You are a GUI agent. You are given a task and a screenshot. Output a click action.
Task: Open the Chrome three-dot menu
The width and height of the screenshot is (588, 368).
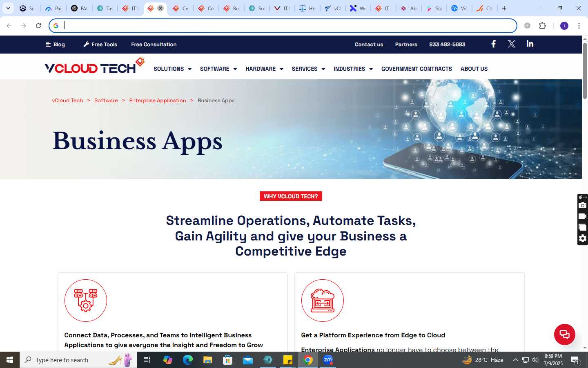[x=579, y=26]
